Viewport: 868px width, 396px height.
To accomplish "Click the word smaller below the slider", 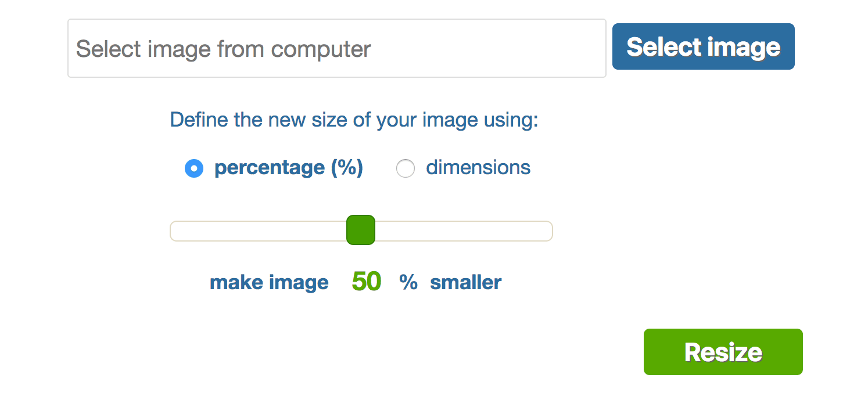I will pos(465,283).
